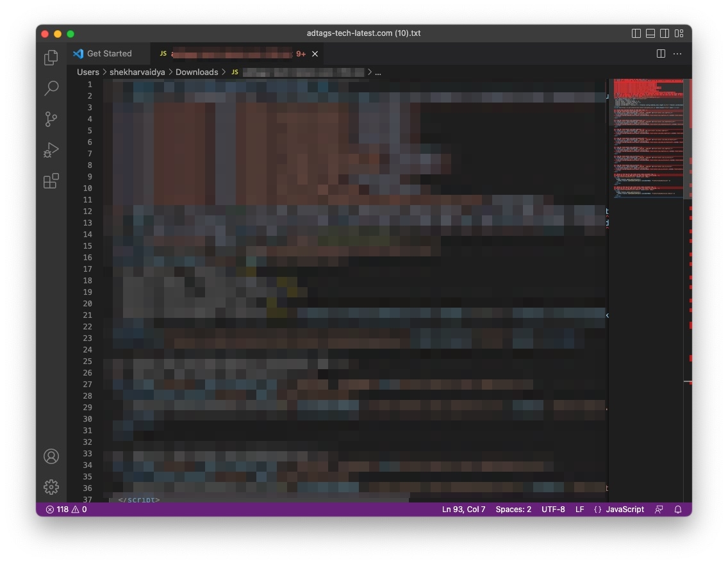The image size is (728, 564).
Task: Open Problems via errors count 118
Action: 66,510
